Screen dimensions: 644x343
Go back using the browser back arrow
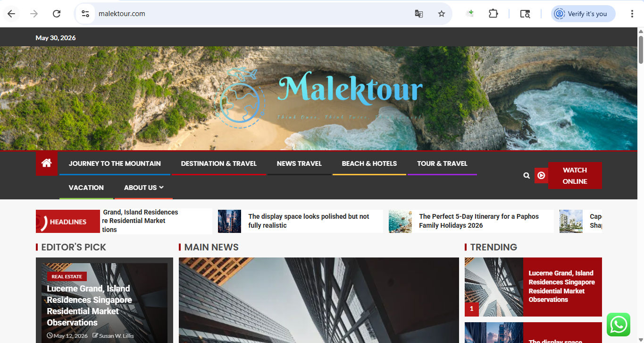pos(11,14)
